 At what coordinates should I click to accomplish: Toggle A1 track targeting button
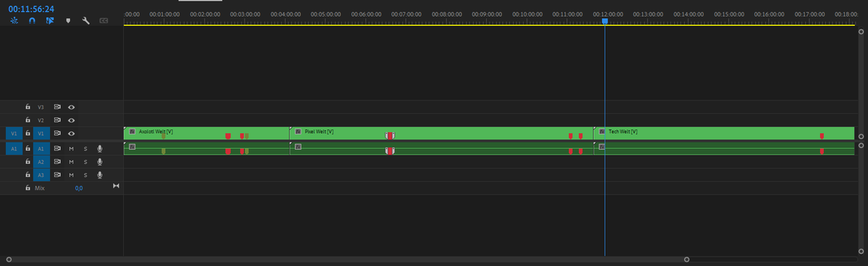point(41,148)
